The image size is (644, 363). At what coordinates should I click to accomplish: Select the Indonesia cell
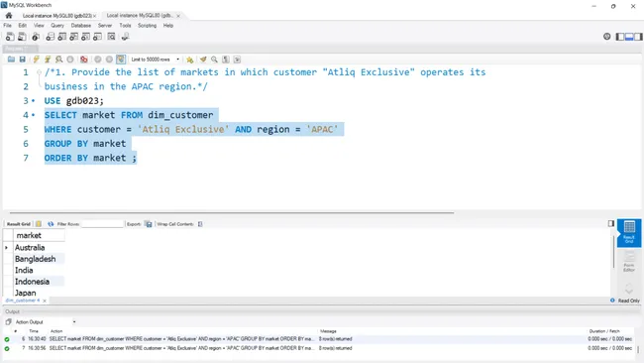tap(39, 282)
